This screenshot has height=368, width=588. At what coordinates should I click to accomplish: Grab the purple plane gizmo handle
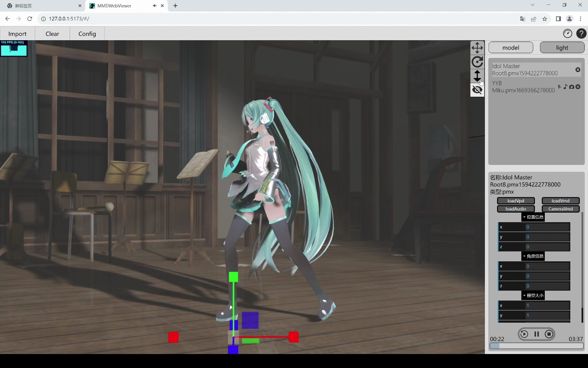point(250,320)
